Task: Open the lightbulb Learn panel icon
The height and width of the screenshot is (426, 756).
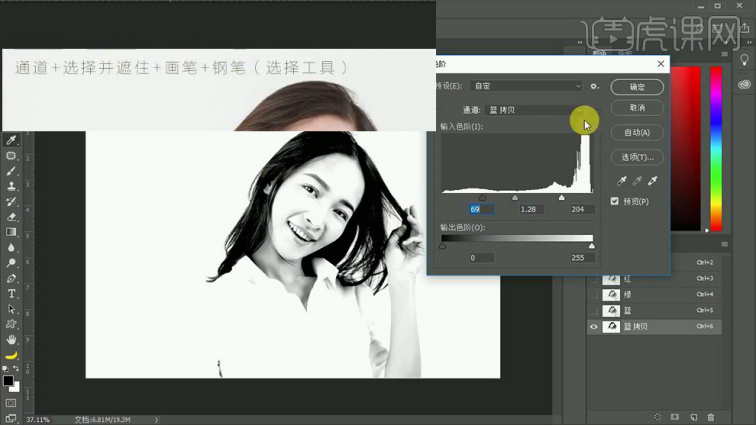Action: tap(744, 60)
